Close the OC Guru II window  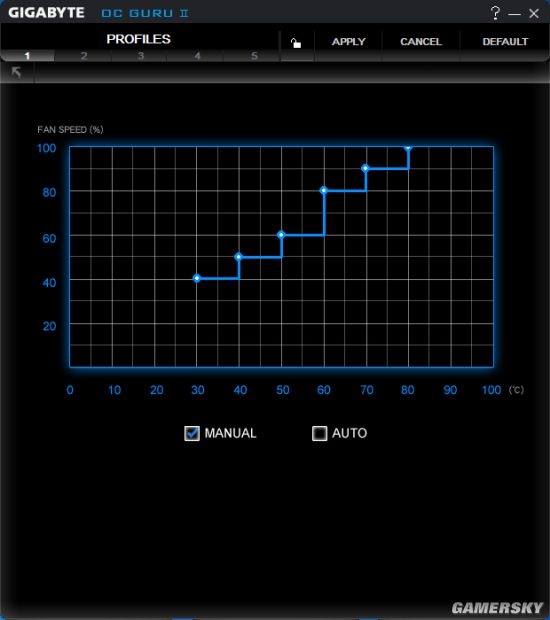(x=534, y=13)
